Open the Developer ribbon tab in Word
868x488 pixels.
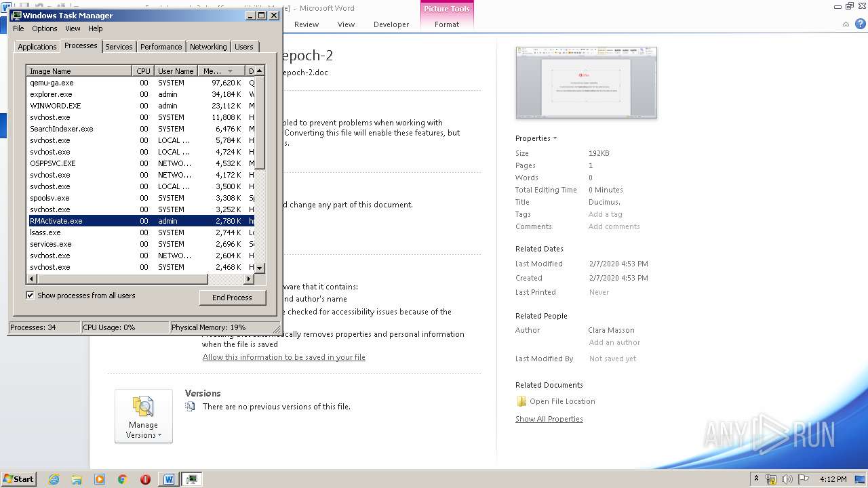(391, 24)
